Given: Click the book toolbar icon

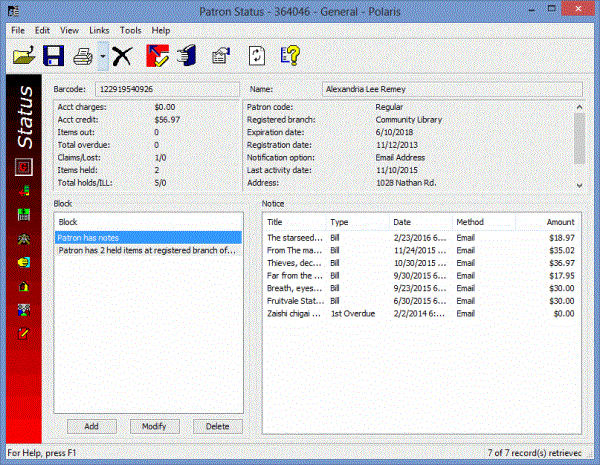Looking at the screenshot, I should pyautogui.click(x=187, y=56).
